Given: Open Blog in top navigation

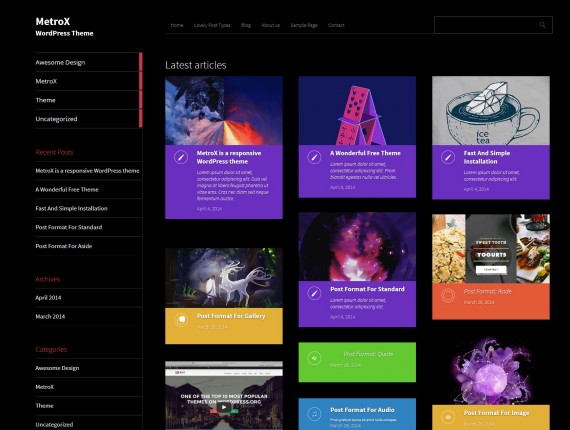Looking at the screenshot, I should click(246, 25).
